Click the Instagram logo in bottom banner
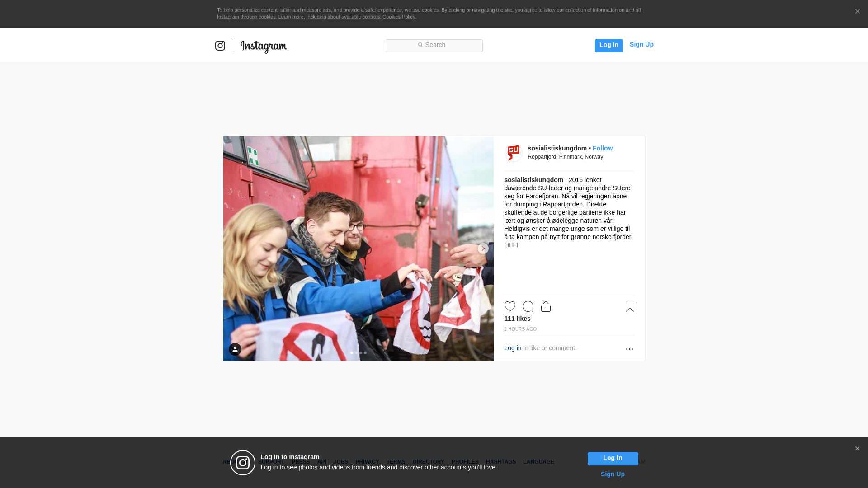This screenshot has width=868, height=488. tap(243, 463)
